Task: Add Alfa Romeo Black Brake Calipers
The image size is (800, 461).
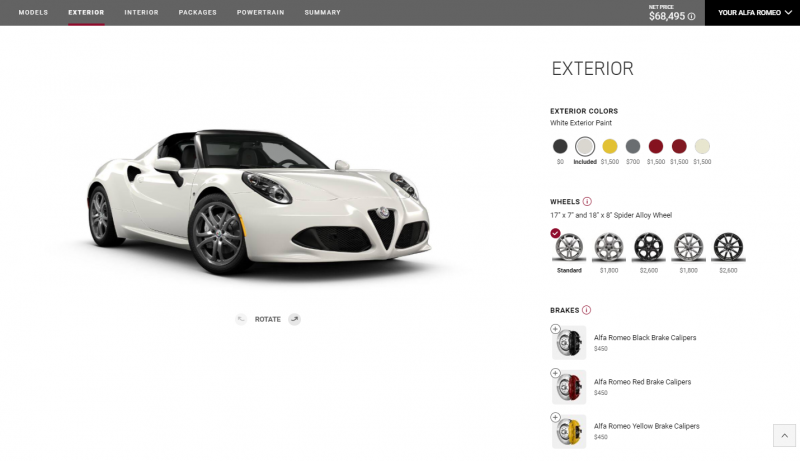Action: coord(556,329)
